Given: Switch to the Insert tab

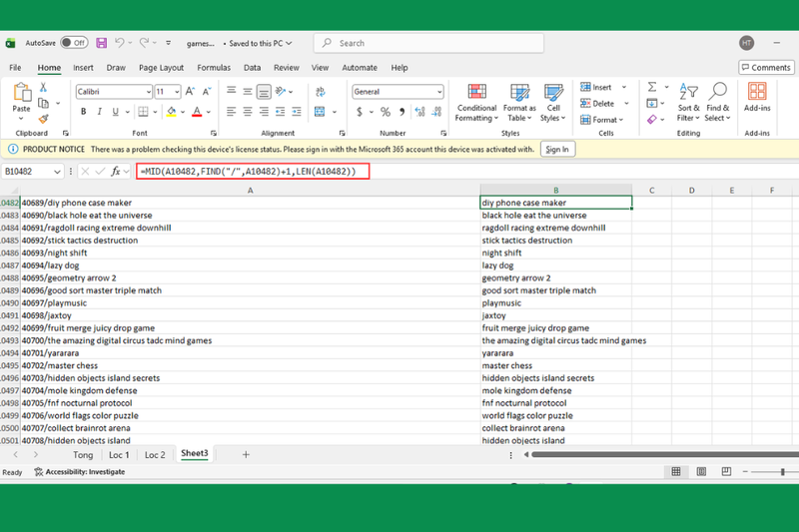Looking at the screenshot, I should click(x=83, y=68).
